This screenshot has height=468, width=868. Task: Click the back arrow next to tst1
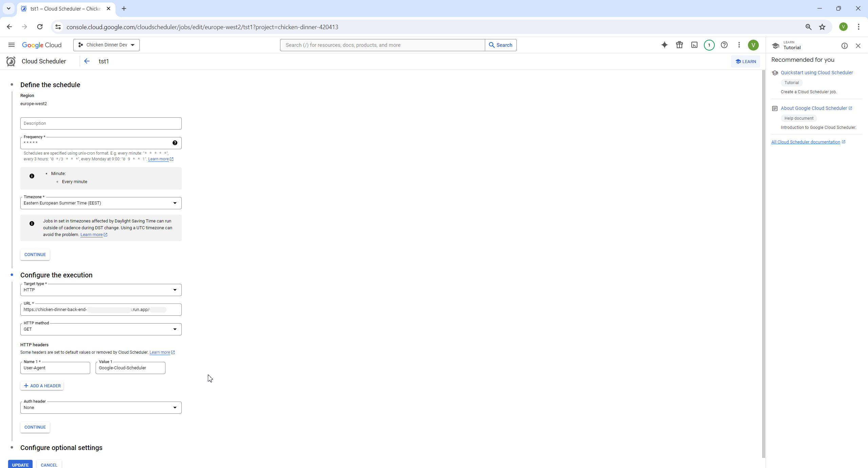click(x=87, y=61)
